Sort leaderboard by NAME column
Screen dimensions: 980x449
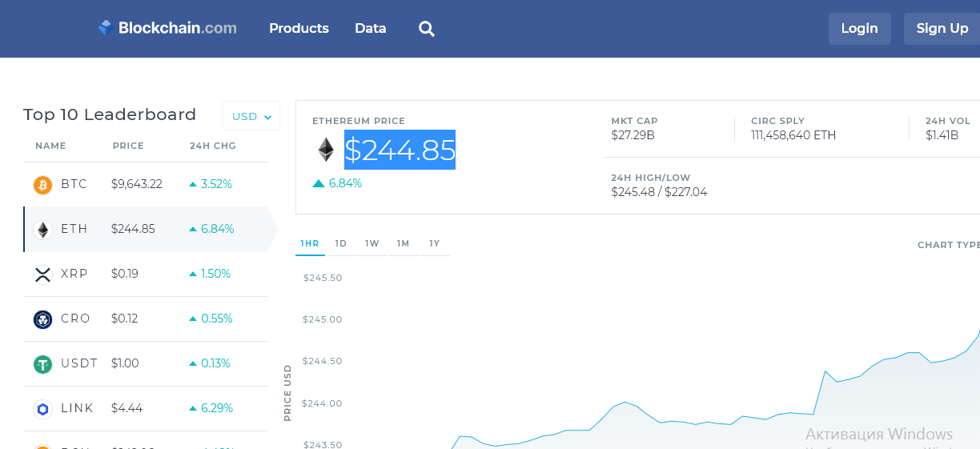click(50, 146)
